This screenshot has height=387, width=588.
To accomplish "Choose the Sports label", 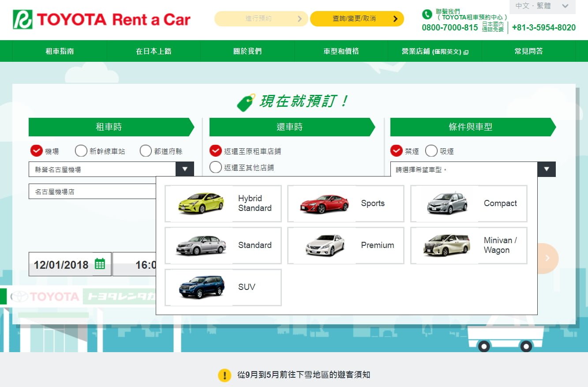I will (x=373, y=203).
